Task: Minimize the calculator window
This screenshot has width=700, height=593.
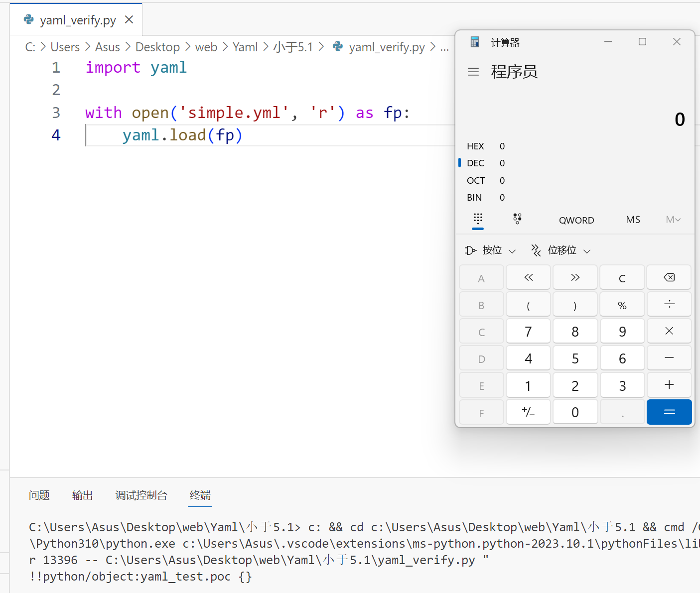Action: point(608,42)
